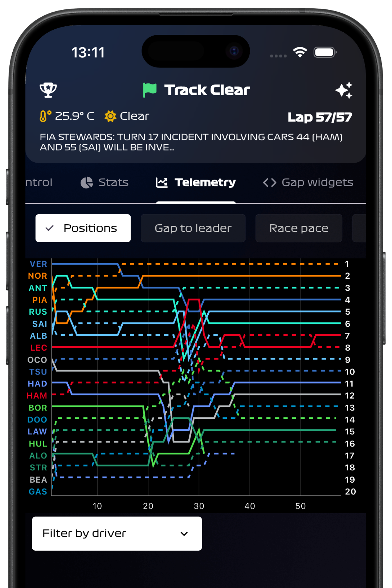Tap the lap 30 axis label
The width and height of the screenshot is (392, 588).
tap(199, 506)
